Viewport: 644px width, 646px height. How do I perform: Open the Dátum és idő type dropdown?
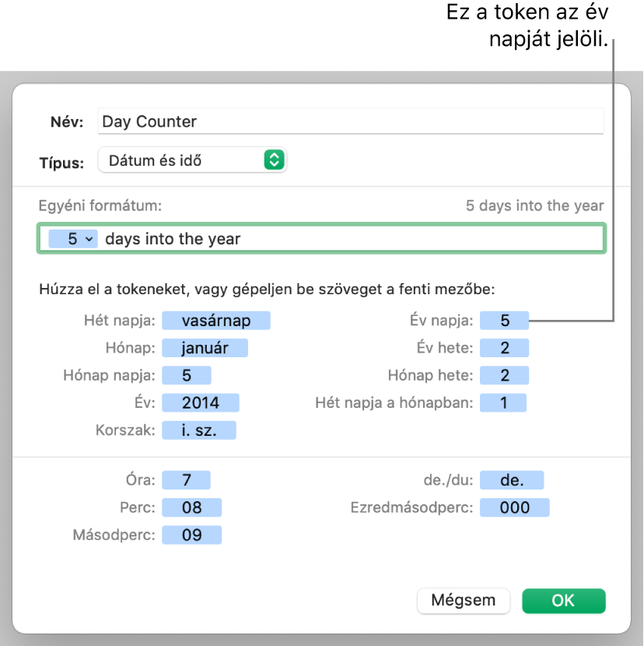point(192,160)
